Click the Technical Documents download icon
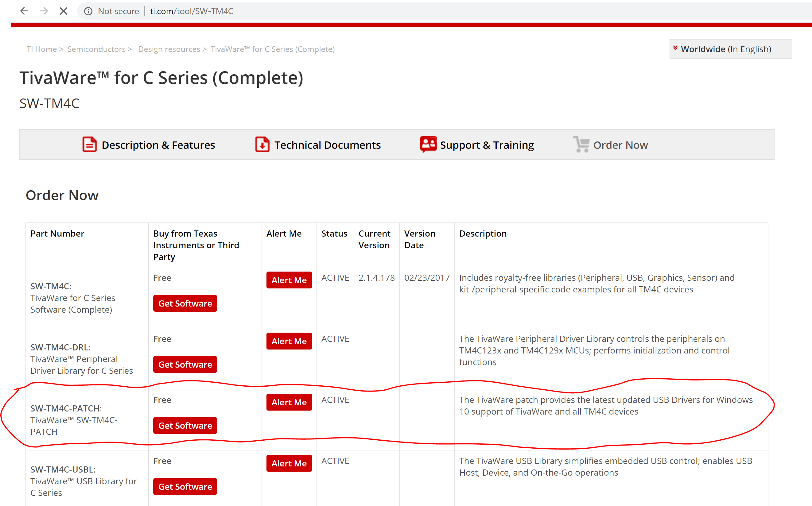The height and width of the screenshot is (506, 812). pos(262,145)
